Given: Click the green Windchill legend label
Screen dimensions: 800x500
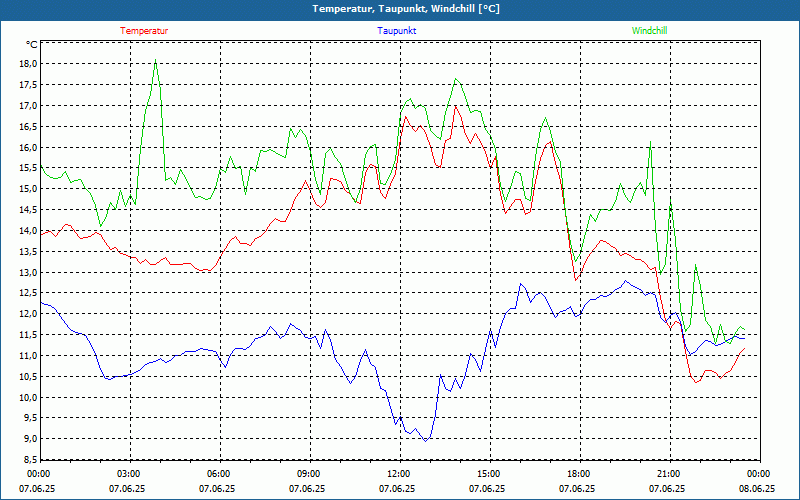Looking at the screenshot, I should coord(649,31).
